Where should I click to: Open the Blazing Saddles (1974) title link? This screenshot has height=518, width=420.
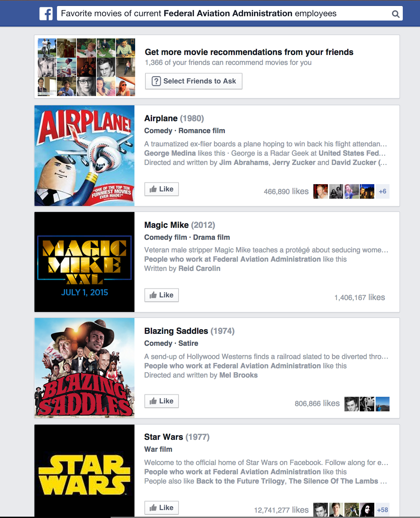189,331
